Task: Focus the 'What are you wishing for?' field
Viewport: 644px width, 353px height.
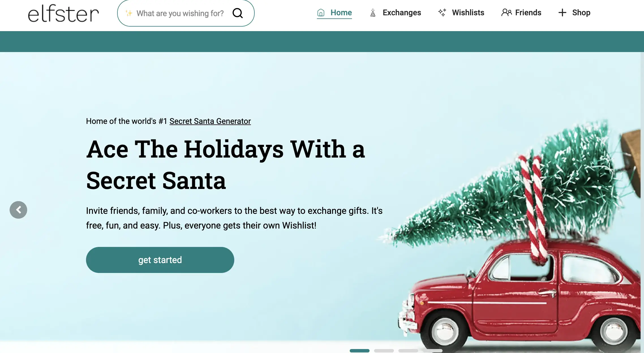Action: [180, 13]
